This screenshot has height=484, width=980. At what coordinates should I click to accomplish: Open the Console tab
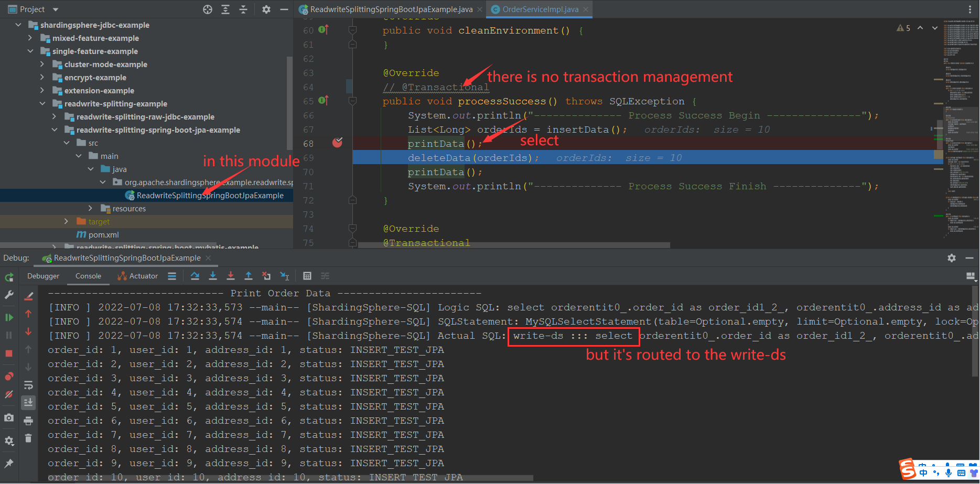tap(88, 276)
